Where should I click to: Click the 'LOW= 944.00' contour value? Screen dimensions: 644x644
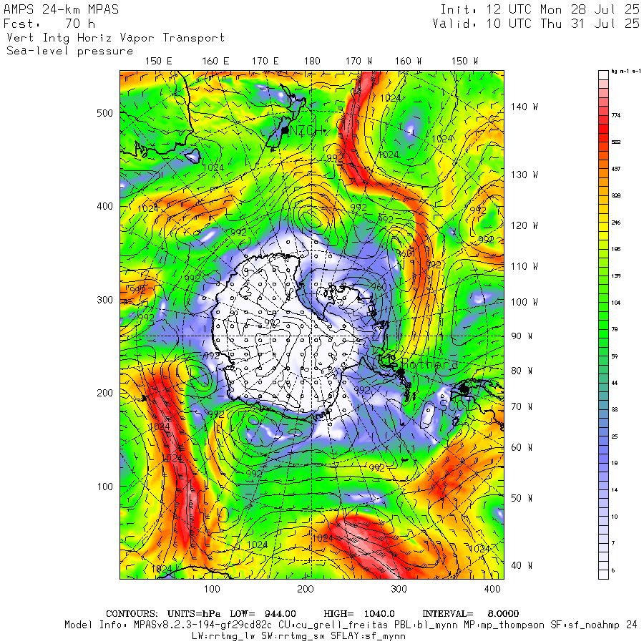[263, 614]
